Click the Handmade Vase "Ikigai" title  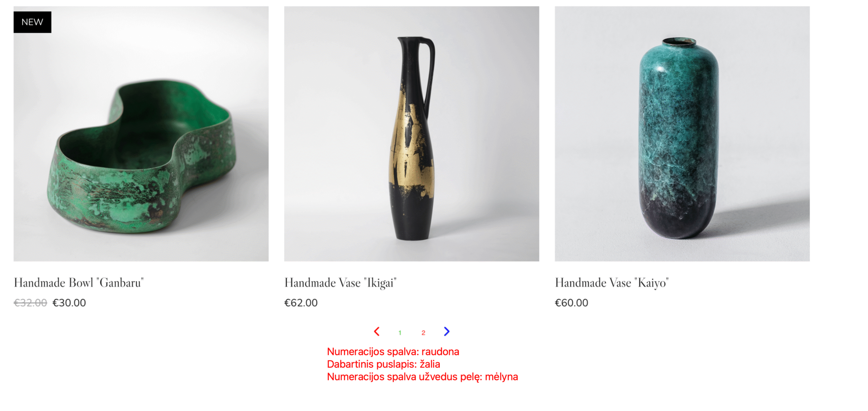(x=340, y=282)
